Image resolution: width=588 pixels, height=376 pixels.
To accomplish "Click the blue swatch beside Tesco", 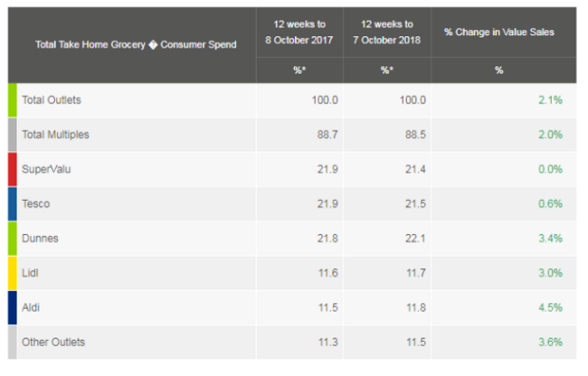I will pos(13,203).
